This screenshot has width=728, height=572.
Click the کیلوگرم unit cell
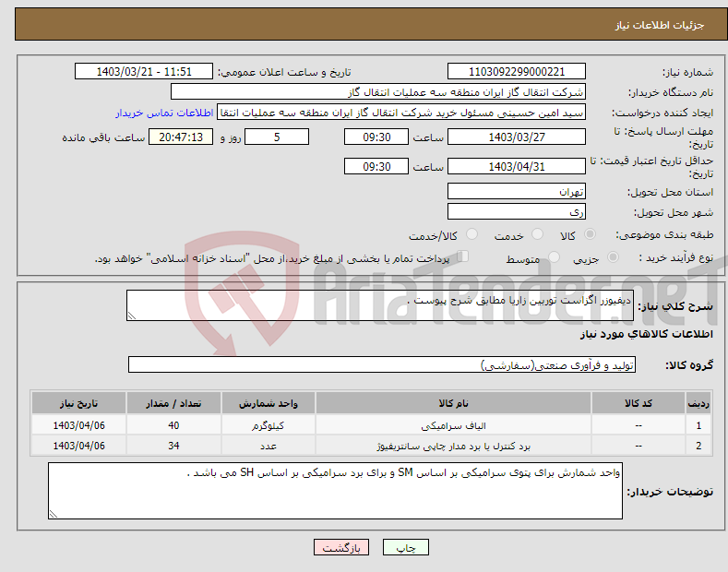coord(268,425)
